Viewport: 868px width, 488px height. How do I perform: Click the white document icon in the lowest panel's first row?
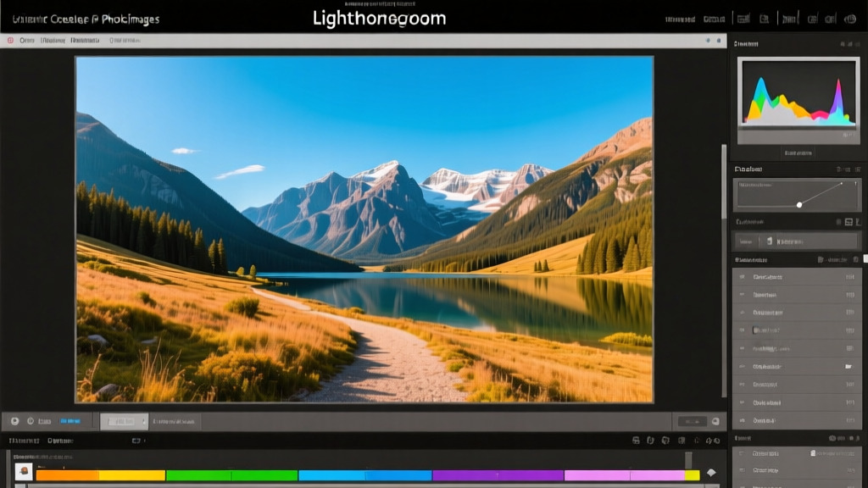813,453
